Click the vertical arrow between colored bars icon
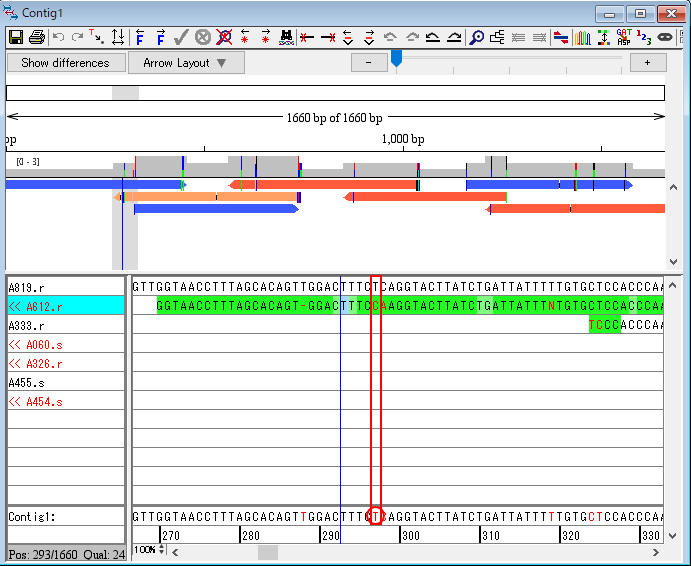 click(x=604, y=38)
